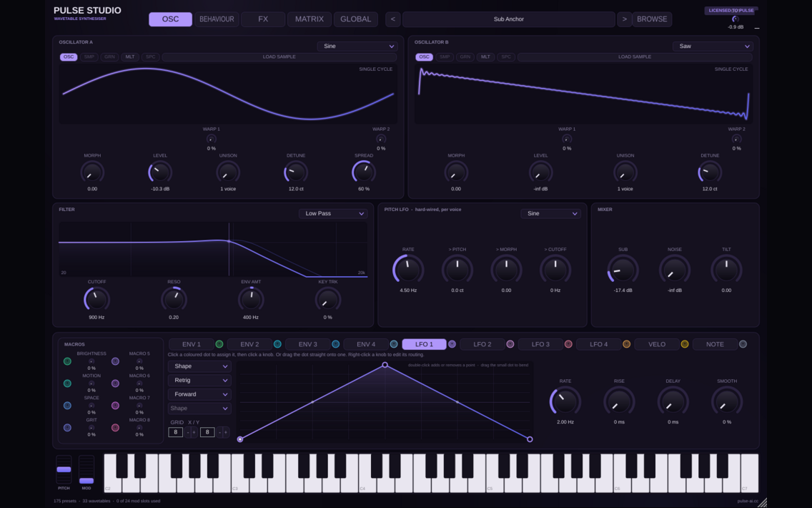The image size is (812, 508).
Task: Click the ENV 2 modulation assign dot
Action: click(277, 344)
